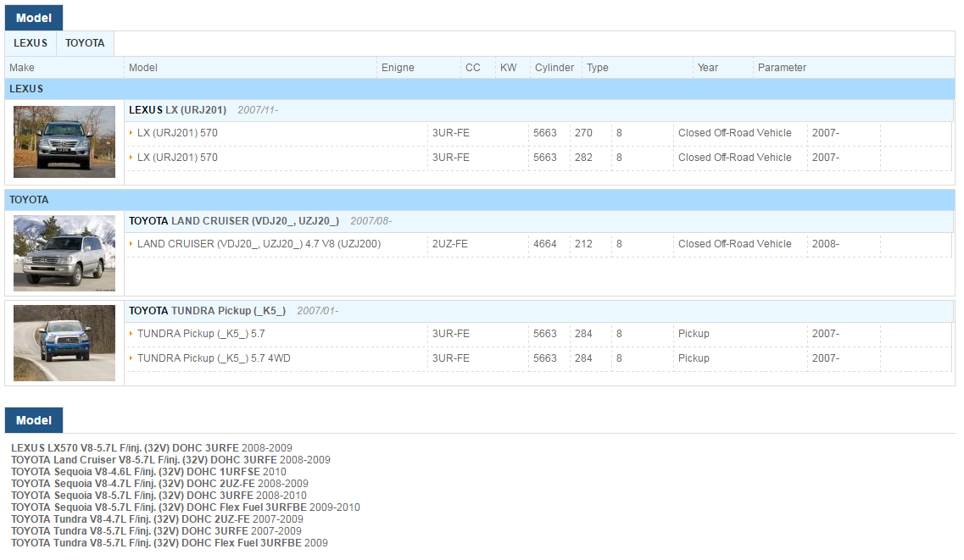Click the 2007/08- date beside Land Cruiser

click(371, 221)
